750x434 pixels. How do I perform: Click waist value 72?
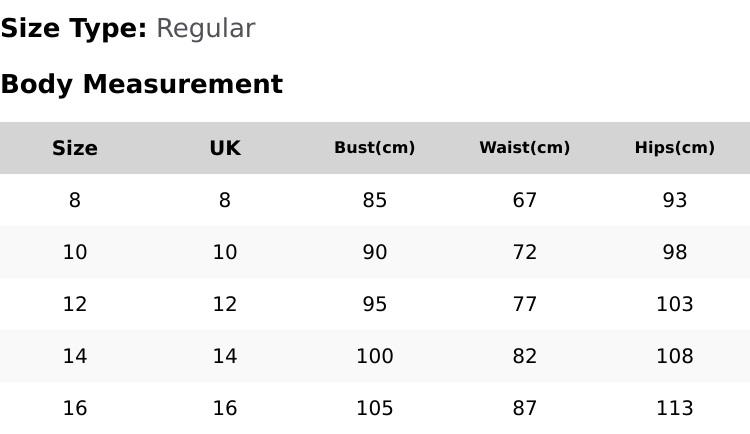pos(525,252)
